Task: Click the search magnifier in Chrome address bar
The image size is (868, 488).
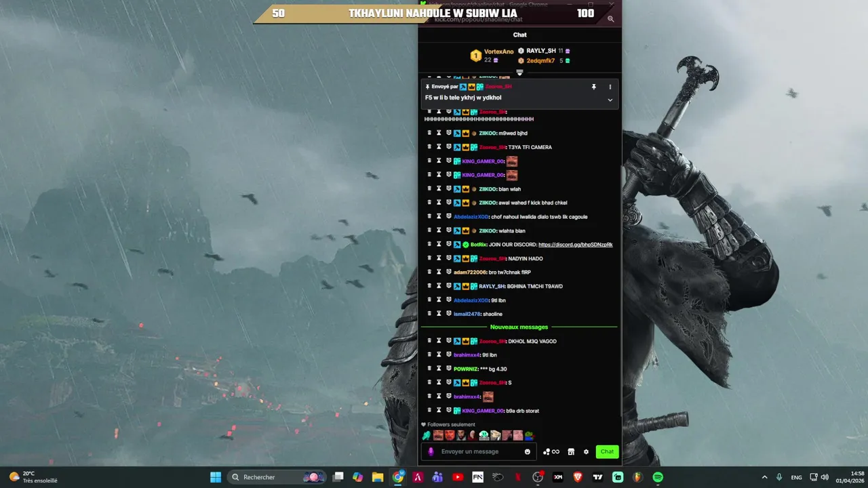Action: [611, 19]
